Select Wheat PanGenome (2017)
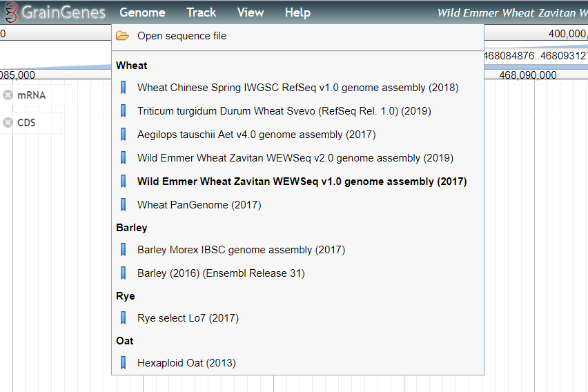 tap(297, 205)
